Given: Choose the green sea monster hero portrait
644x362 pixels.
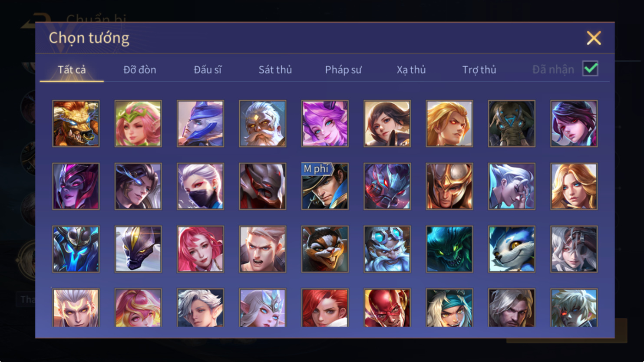Looking at the screenshot, I should (449, 249).
